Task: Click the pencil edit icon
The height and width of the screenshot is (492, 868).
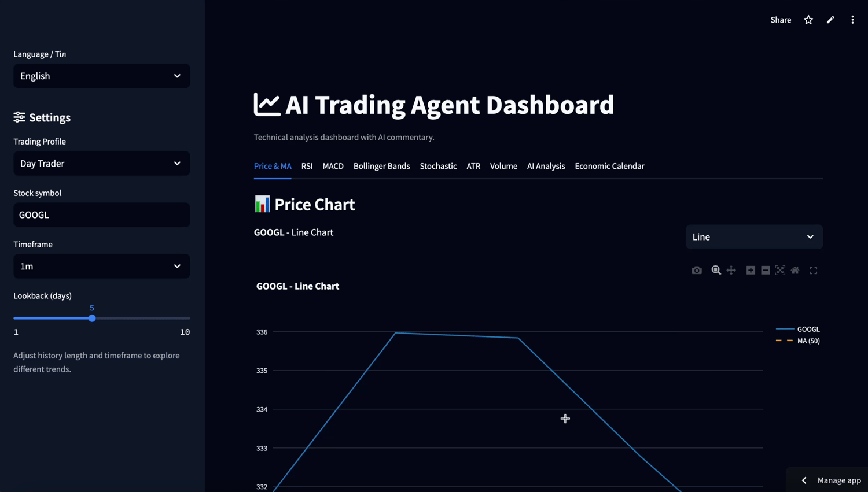Action: [830, 20]
